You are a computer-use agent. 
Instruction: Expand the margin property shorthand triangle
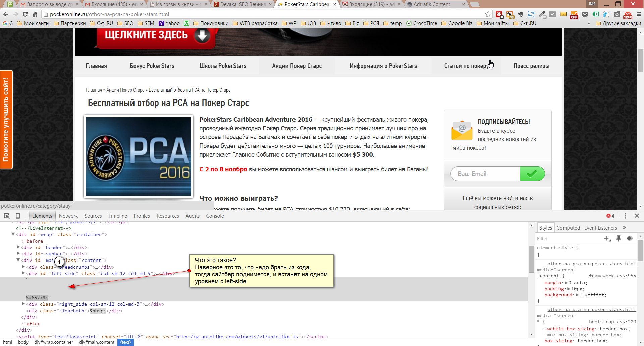point(566,283)
